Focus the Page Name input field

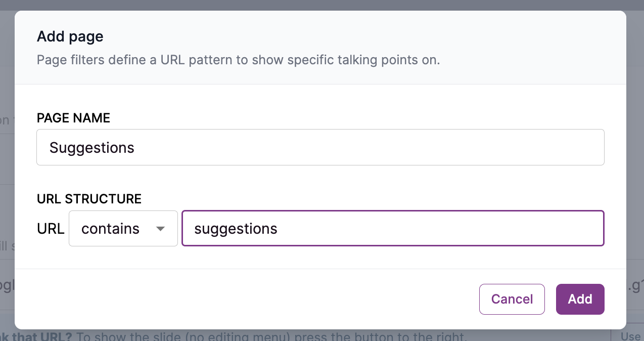pos(320,147)
